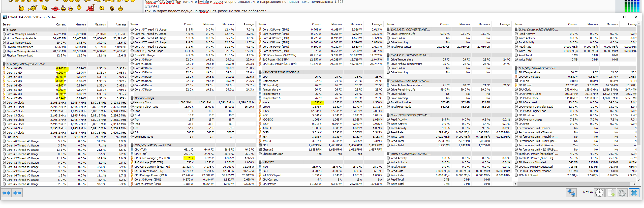
Task: Click the GPU Temperature thermometer icon
Action: [x=516, y=72]
